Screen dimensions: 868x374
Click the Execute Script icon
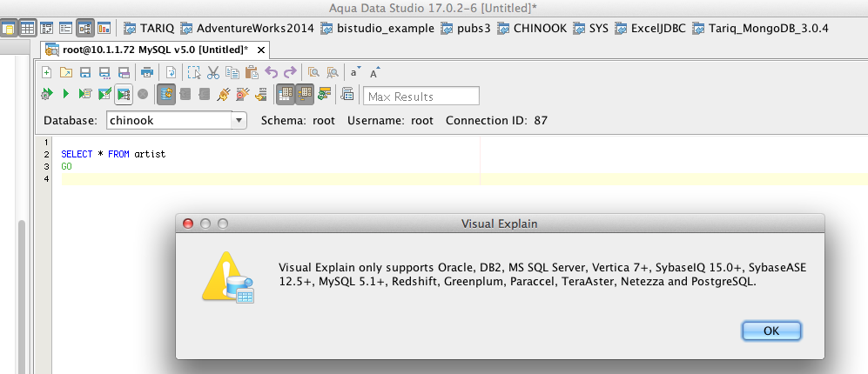click(84, 94)
